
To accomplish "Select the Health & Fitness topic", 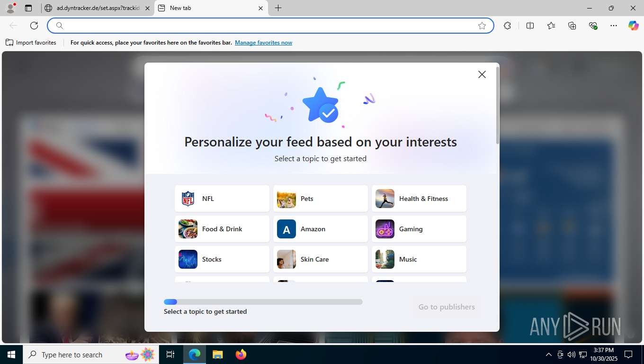I will (x=419, y=199).
